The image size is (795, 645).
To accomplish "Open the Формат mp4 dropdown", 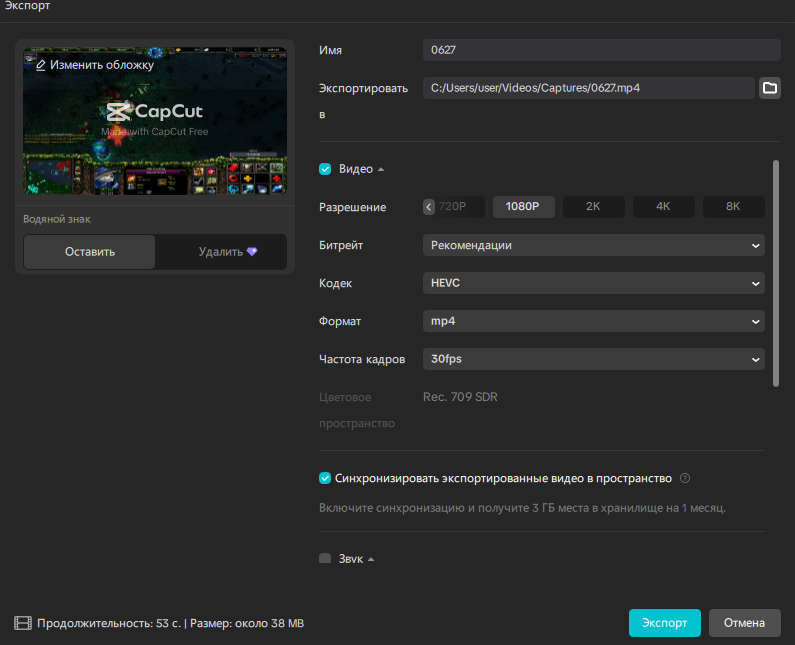I will click(x=594, y=321).
